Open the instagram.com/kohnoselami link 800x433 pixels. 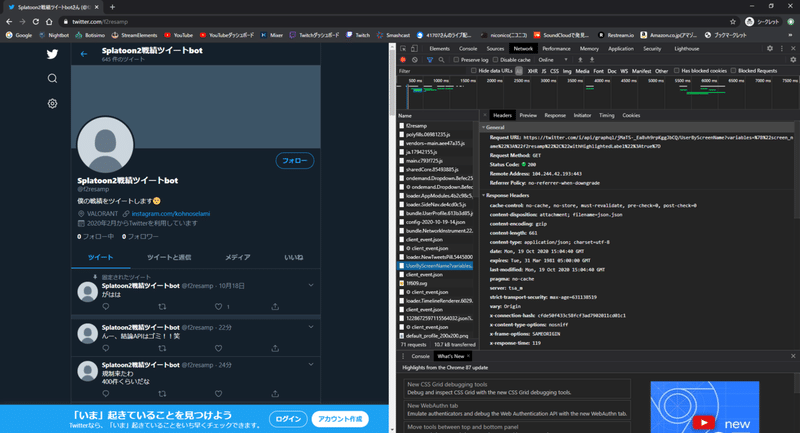[x=171, y=214]
